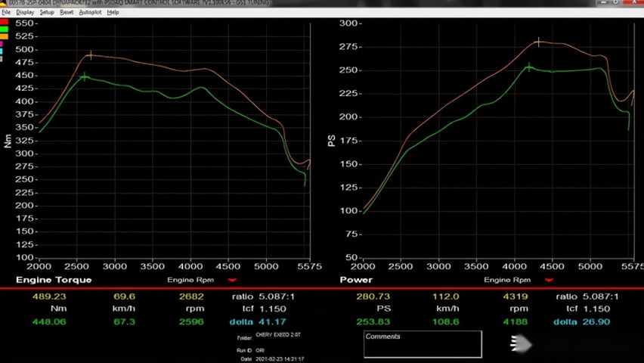644x363 pixels.
Task: Click the Engine Rpm axis label under power graph
Action: [x=507, y=280]
